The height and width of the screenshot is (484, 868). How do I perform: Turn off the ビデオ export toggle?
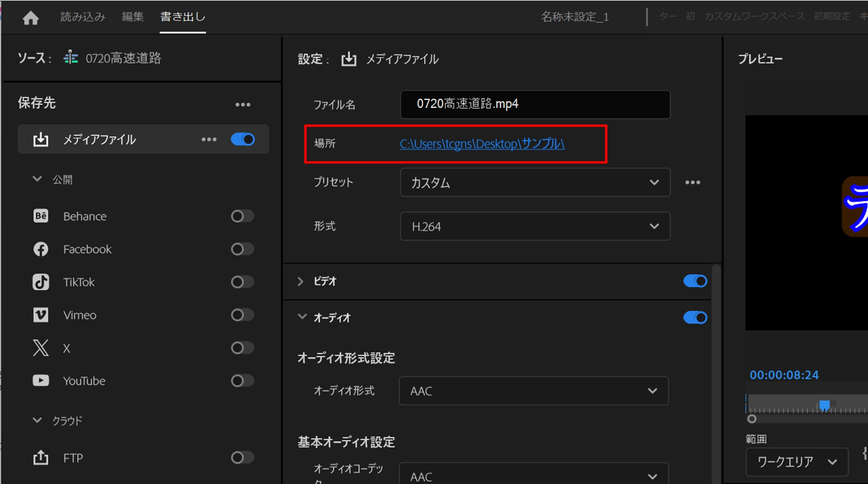click(x=695, y=281)
